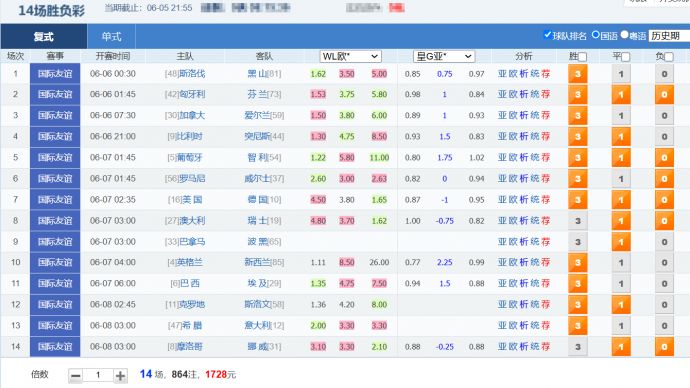
Task: Open home team 摩洛哥 page
Action: pos(189,347)
